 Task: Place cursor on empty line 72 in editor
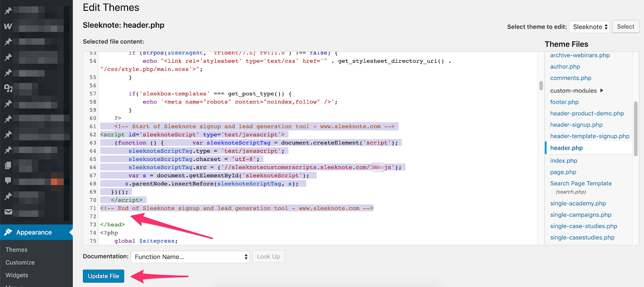[x=318, y=216]
